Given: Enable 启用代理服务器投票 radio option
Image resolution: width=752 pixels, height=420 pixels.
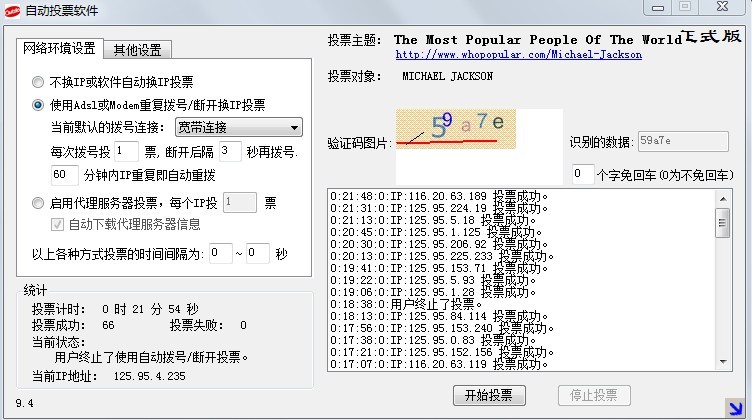Looking at the screenshot, I should click(38, 202).
